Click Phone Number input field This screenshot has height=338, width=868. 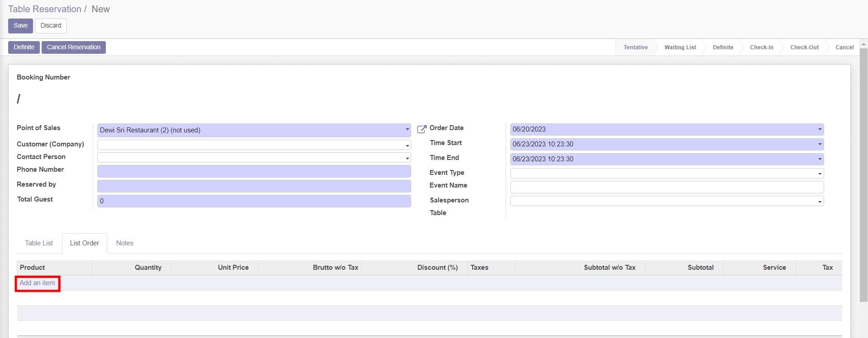coord(254,171)
